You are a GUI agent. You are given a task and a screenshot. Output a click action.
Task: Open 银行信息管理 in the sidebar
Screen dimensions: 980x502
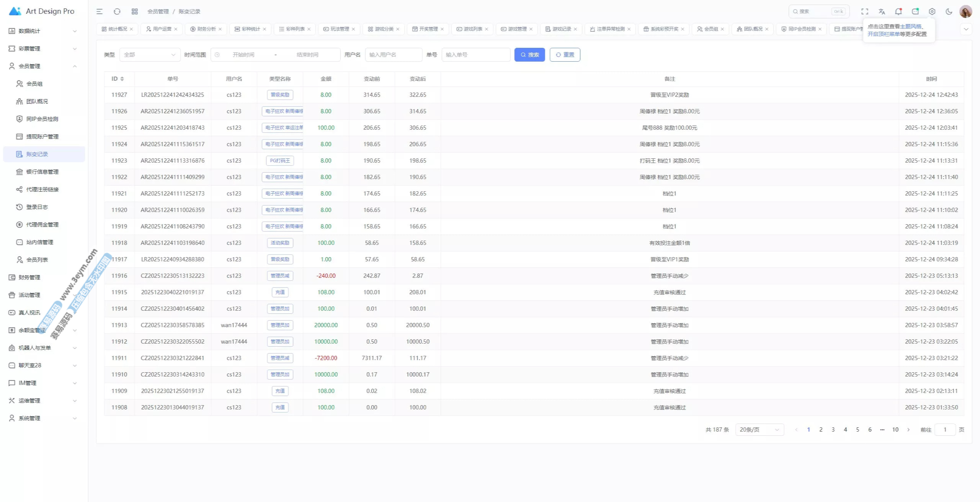pyautogui.click(x=42, y=172)
